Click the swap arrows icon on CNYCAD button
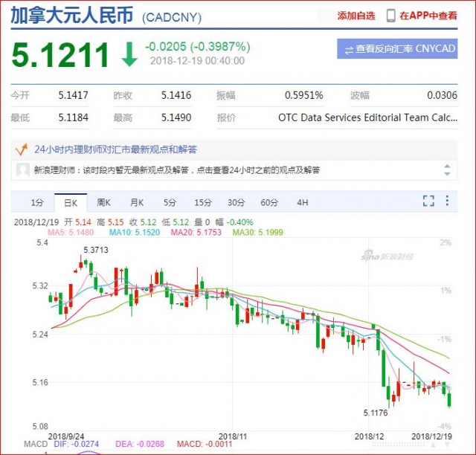476x455 pixels. [348, 50]
